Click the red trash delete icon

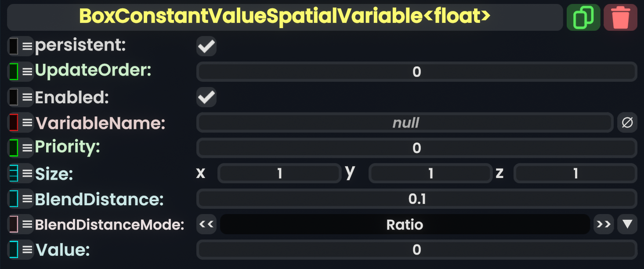(x=620, y=18)
